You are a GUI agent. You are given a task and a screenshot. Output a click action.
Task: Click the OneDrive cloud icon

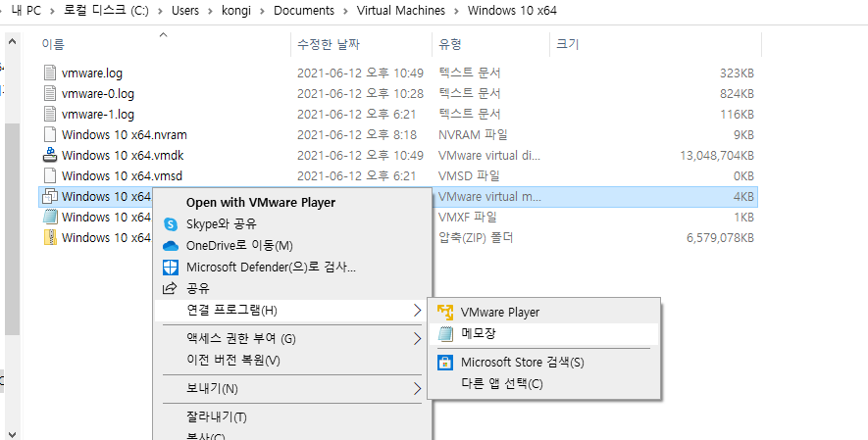pyautogui.click(x=171, y=245)
